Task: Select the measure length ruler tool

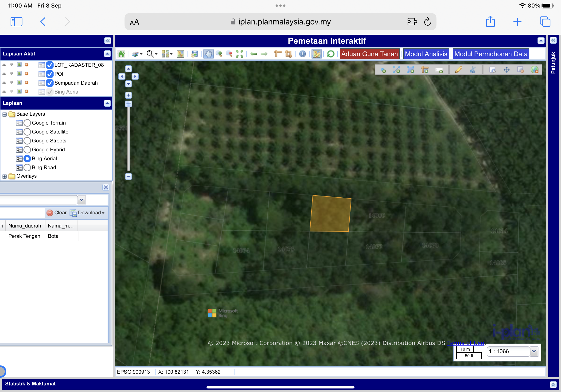Action: 278,54
